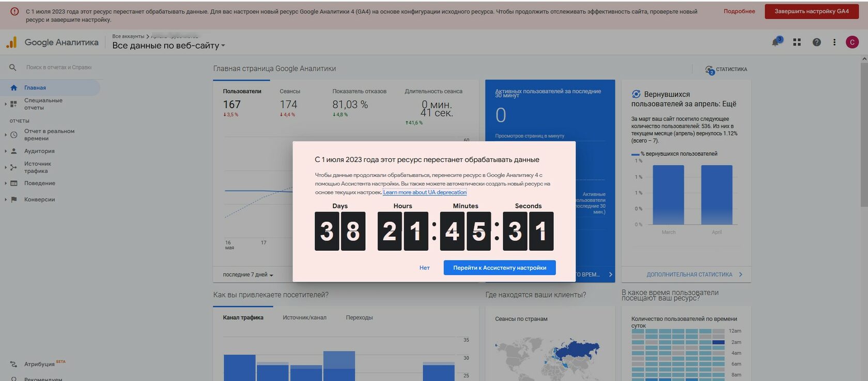Switch to Канал трафика tab
Image resolution: width=868 pixels, height=381 pixels.
click(243, 317)
